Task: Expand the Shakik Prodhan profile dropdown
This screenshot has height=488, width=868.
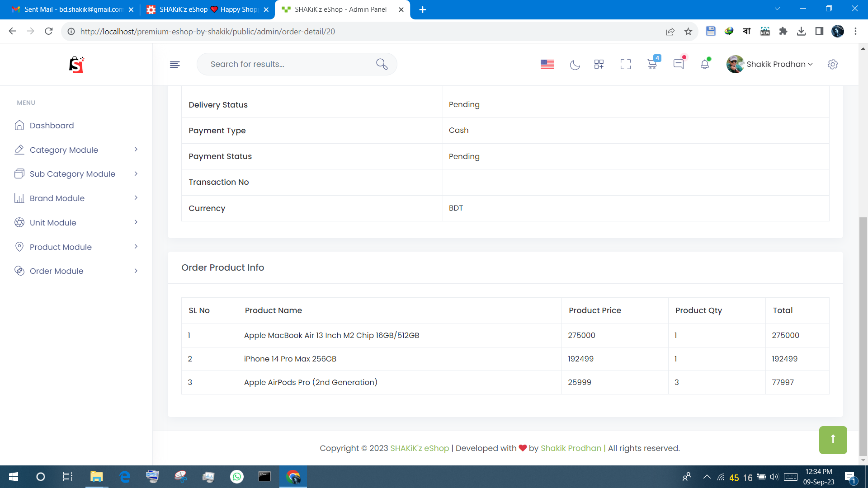Action: tap(769, 64)
